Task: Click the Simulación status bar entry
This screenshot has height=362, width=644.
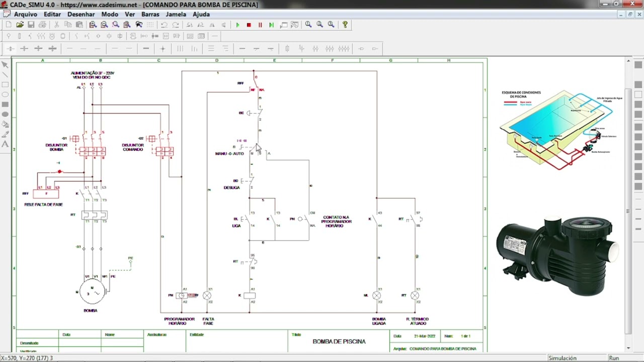Action: coord(562,358)
